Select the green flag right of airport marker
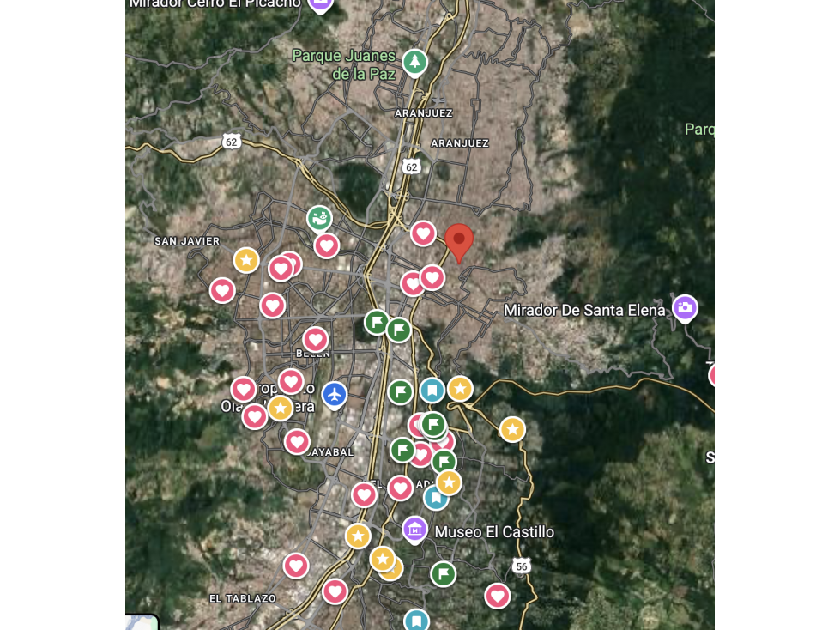 400,391
